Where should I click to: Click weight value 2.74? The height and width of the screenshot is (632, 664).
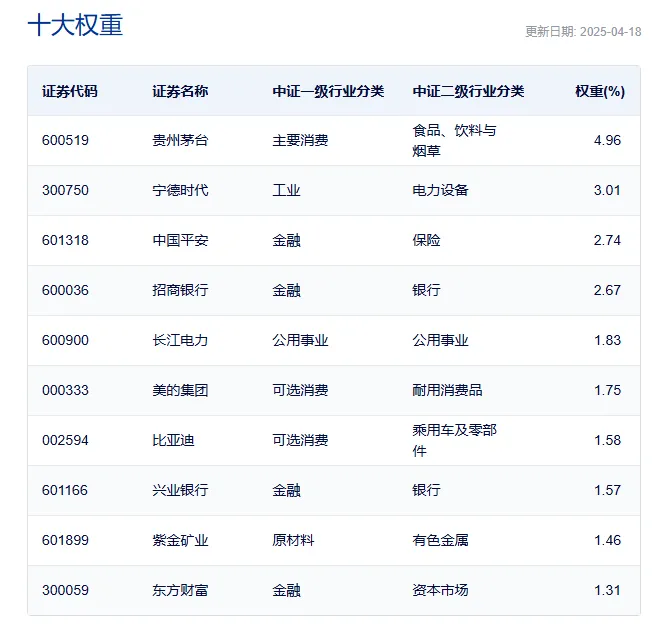click(x=607, y=240)
